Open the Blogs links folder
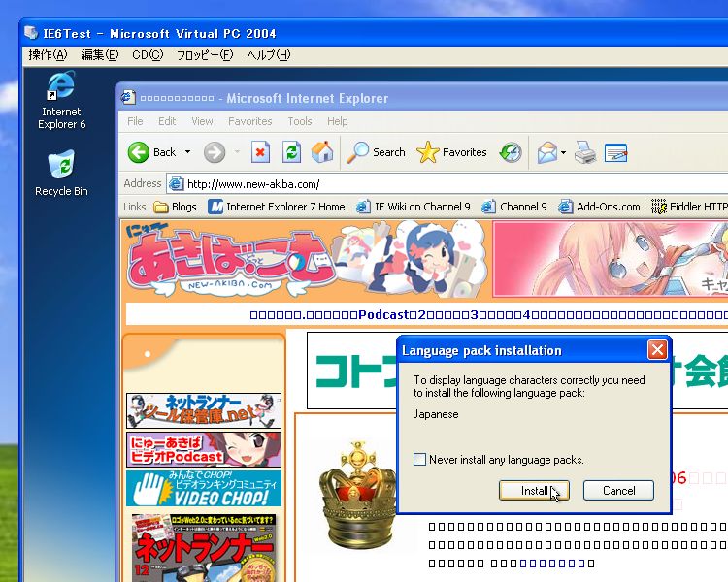Screen dimensions: 728x582 (x=175, y=207)
